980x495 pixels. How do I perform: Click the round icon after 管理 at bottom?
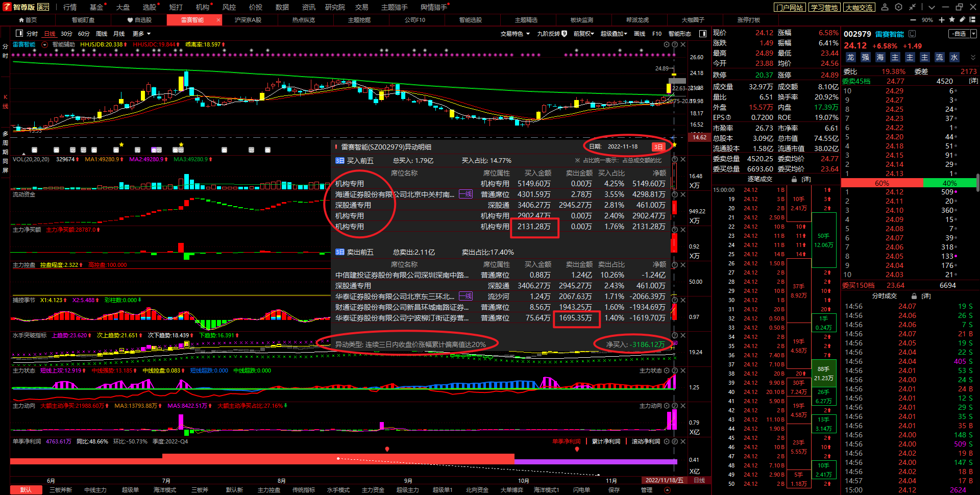click(x=667, y=490)
